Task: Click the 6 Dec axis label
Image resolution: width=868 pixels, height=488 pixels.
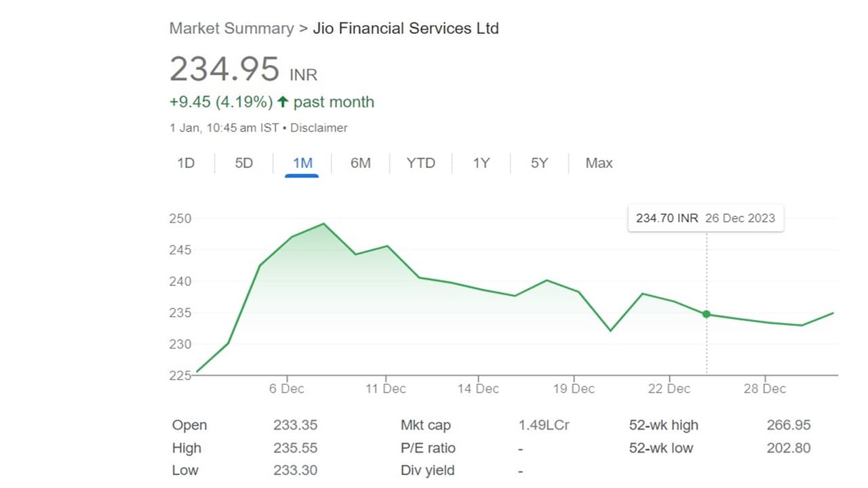Action: point(287,389)
